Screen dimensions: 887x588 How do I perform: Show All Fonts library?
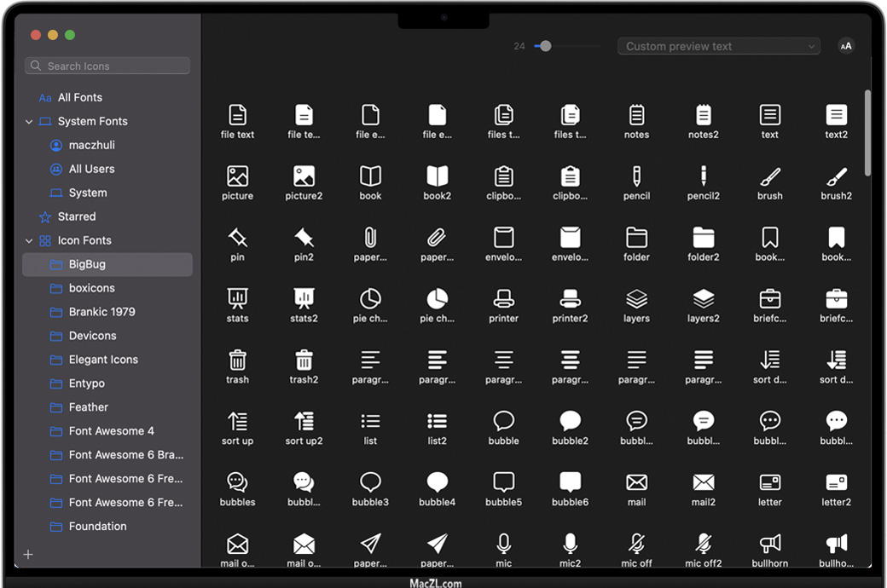(79, 98)
